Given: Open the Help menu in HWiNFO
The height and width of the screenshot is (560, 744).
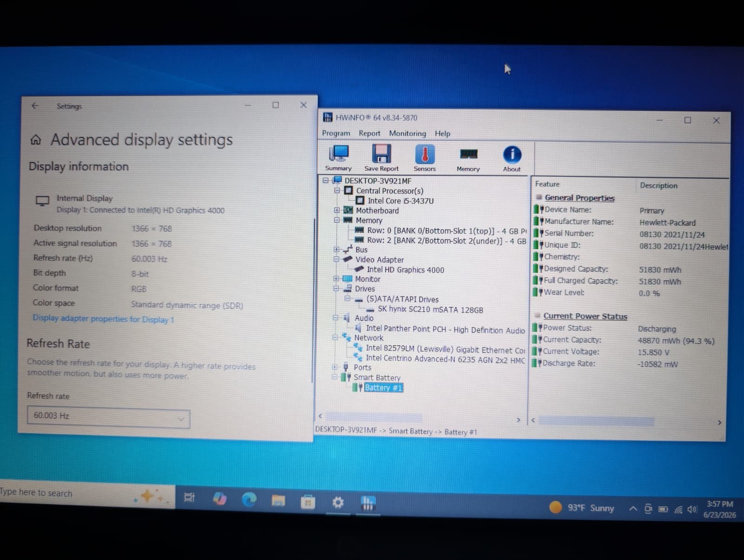Looking at the screenshot, I should 442,134.
